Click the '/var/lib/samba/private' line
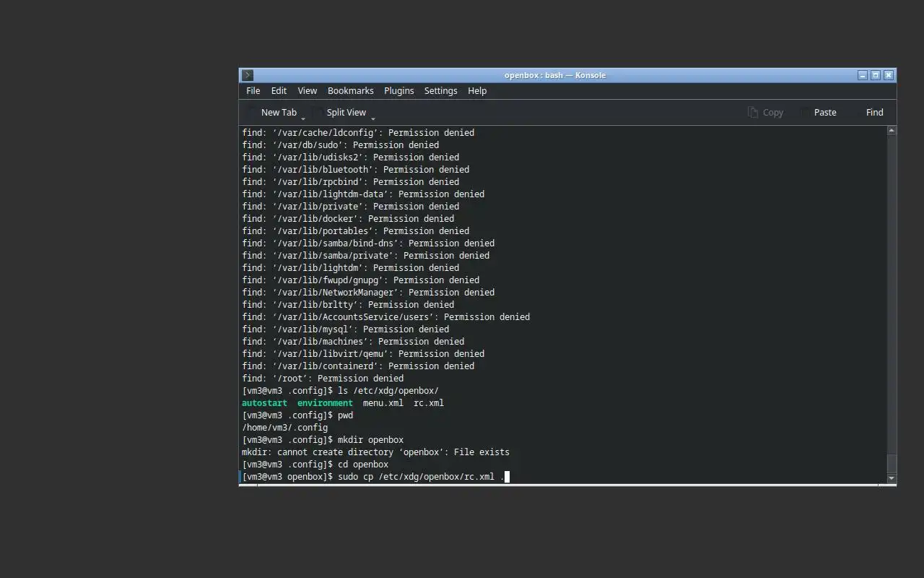Viewport: 924px width, 578px height. pyautogui.click(x=365, y=255)
